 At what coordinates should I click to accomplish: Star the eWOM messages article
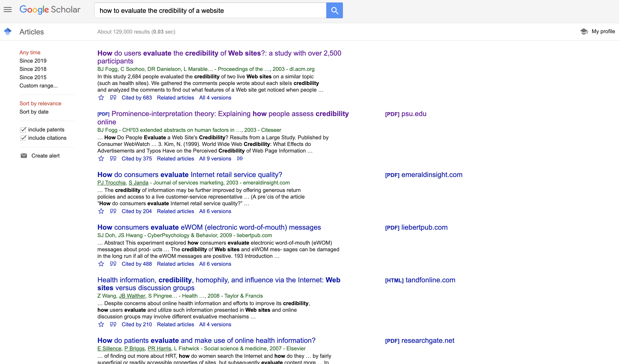(x=101, y=264)
